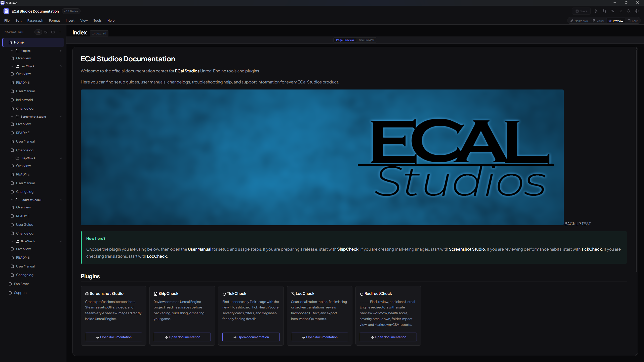Select the Page Preview toggle
644x362 pixels.
(x=345, y=40)
